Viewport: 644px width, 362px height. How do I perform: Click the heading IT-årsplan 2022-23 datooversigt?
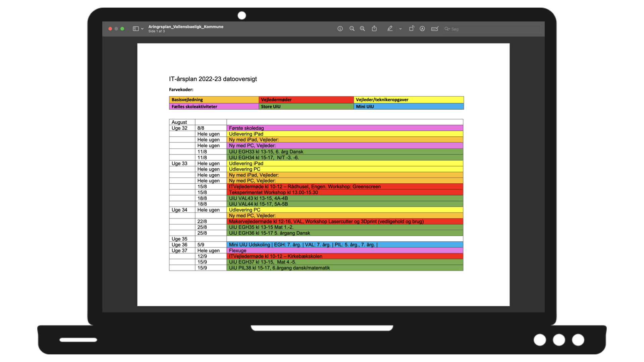(x=213, y=79)
